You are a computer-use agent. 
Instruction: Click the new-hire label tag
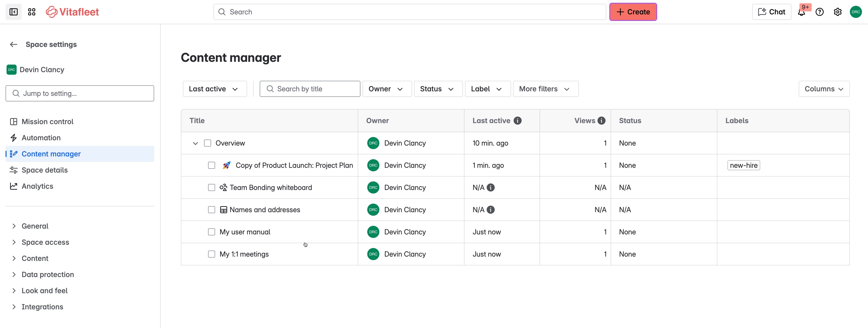(x=743, y=165)
